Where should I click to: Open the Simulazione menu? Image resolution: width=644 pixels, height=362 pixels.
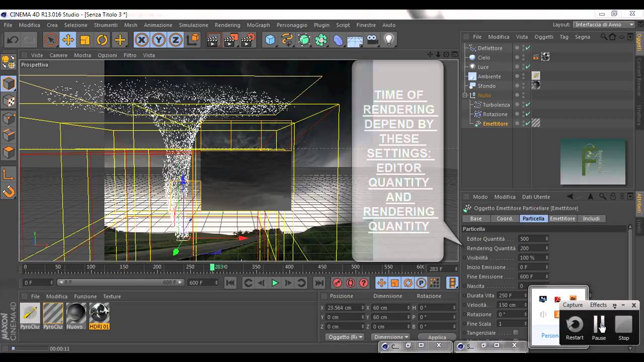[193, 25]
